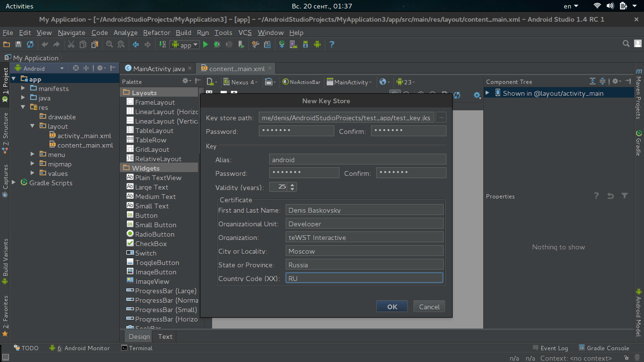Viewport: 644px width, 362px height.
Task: Open the app run configuration dropdown
Action: coord(185,45)
